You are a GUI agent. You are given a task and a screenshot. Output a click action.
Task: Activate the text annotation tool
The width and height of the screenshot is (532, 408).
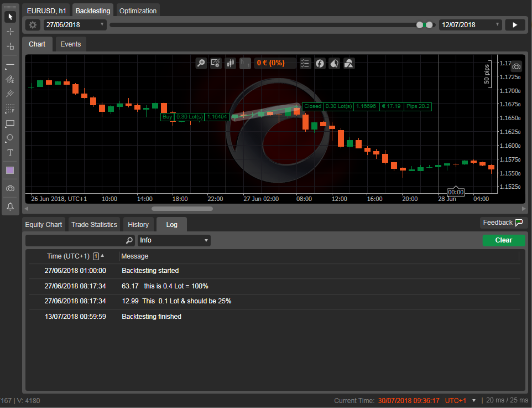coord(10,153)
